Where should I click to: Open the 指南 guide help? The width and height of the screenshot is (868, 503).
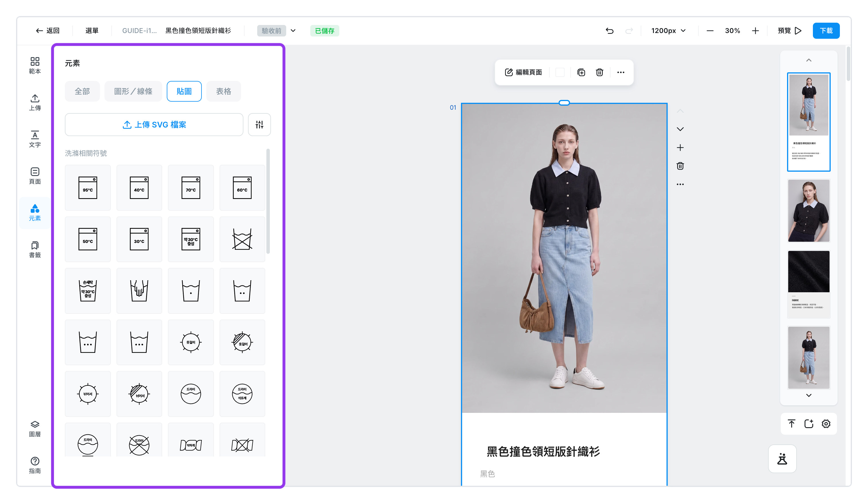pos(35,465)
